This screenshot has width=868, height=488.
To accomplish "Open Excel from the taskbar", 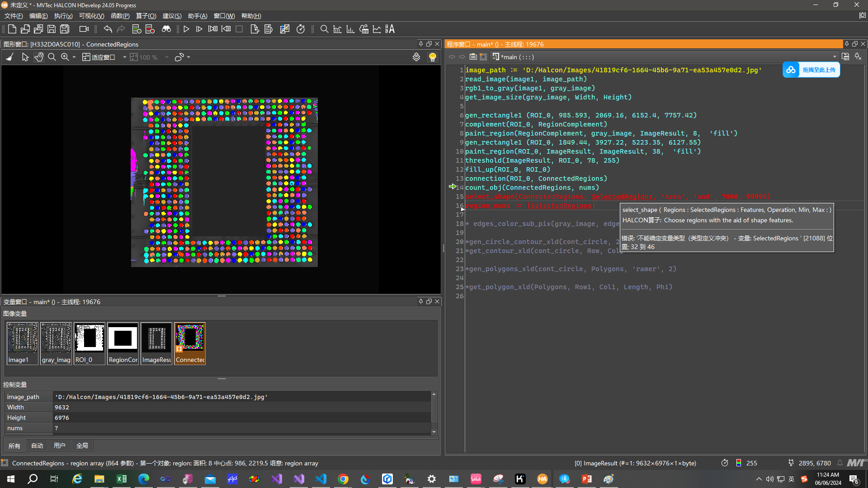I will (122, 479).
